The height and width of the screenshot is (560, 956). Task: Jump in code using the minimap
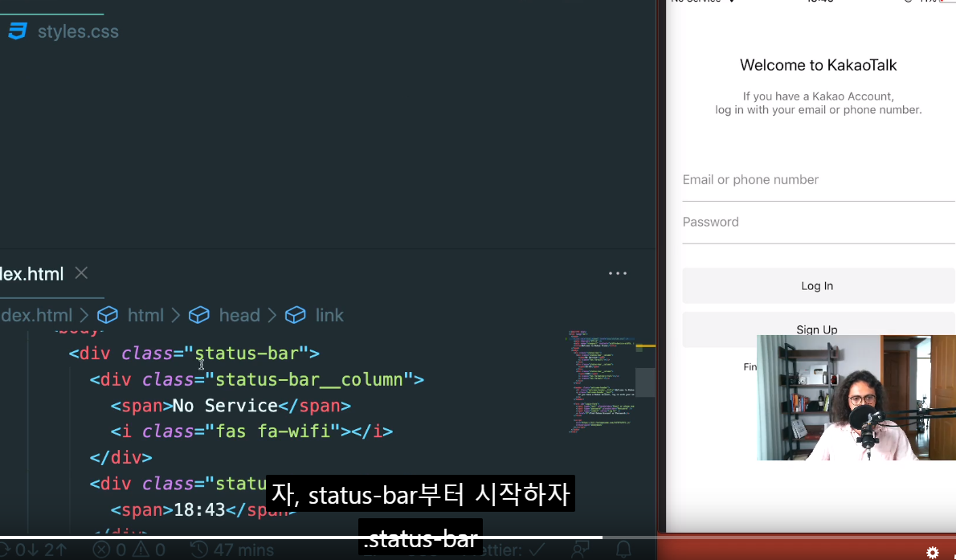click(x=601, y=382)
